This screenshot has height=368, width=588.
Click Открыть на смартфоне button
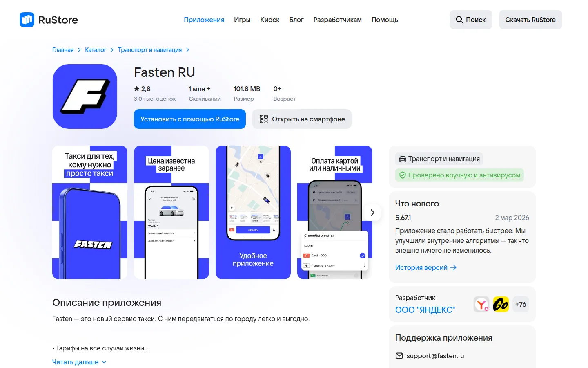coord(302,119)
